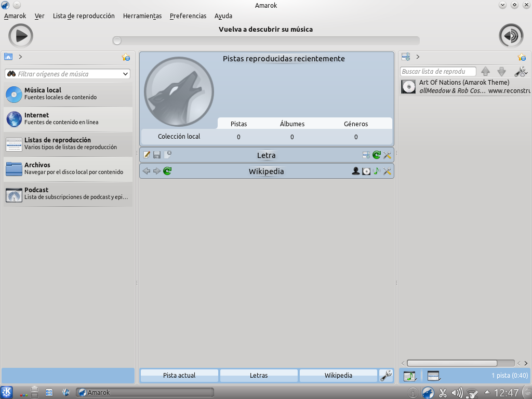Reload lyrics with green refresh icon in Letra
The image size is (532, 399).
[x=377, y=155]
